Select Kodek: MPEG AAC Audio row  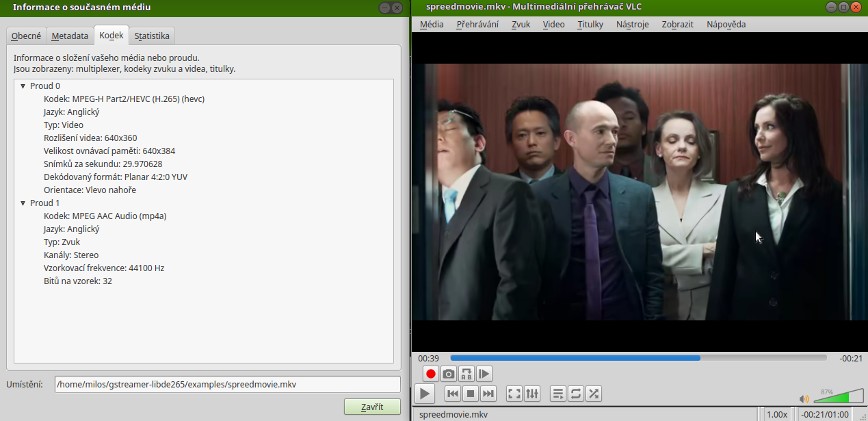105,216
